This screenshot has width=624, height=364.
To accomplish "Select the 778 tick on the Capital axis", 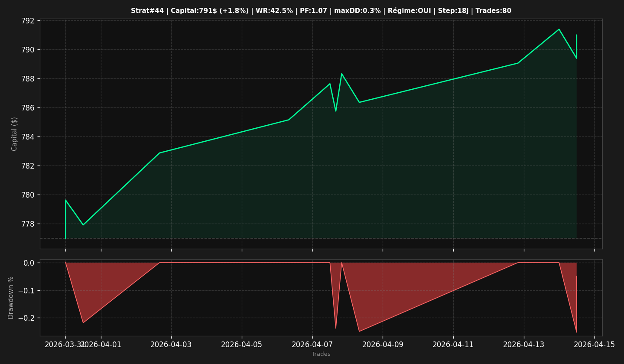I will point(29,224).
